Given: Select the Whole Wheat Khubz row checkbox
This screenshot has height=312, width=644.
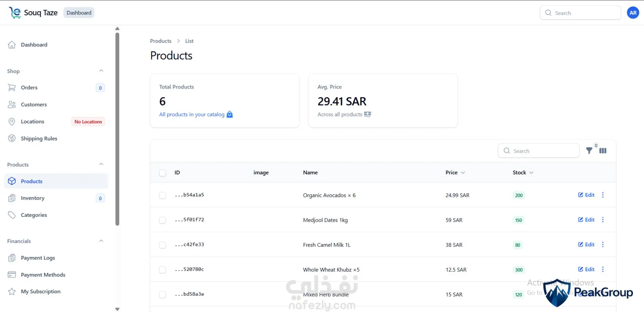Looking at the screenshot, I should click(x=162, y=270).
